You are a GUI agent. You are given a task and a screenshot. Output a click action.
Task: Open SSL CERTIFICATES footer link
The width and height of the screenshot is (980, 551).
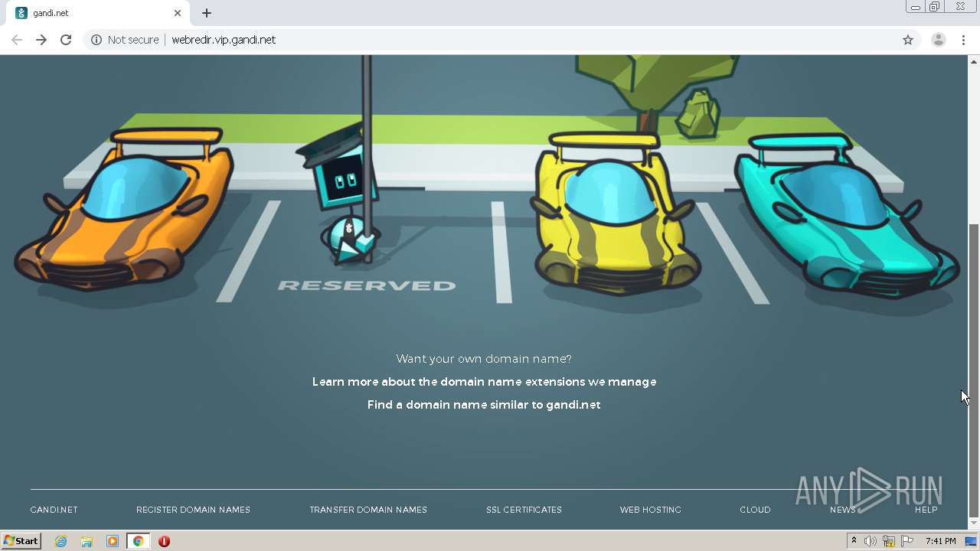524,510
